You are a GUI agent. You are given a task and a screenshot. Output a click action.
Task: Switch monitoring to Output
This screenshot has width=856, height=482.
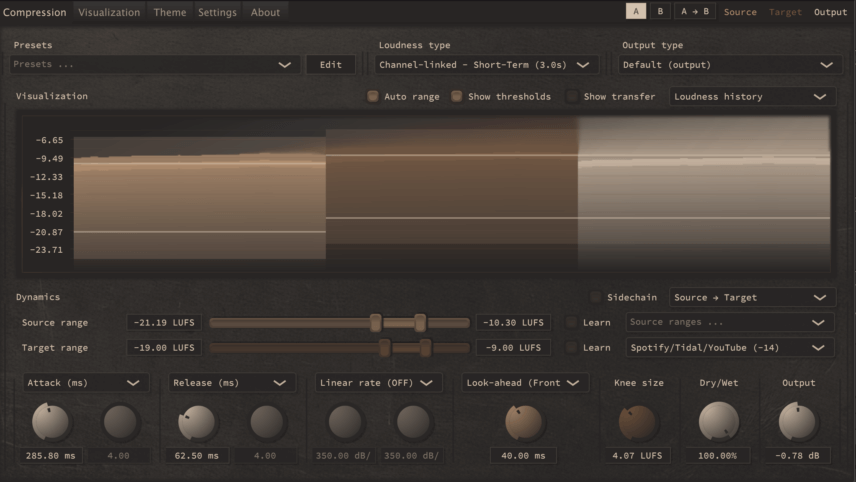(830, 12)
